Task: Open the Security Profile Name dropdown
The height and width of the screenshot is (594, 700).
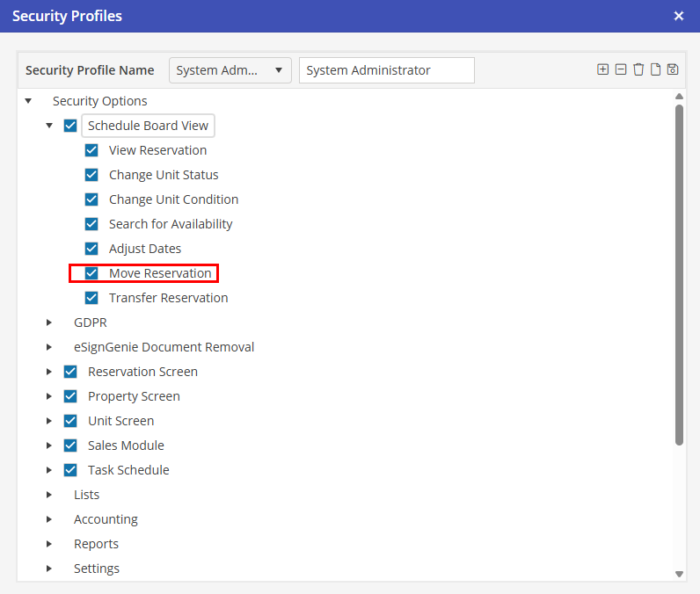Action: (x=230, y=70)
